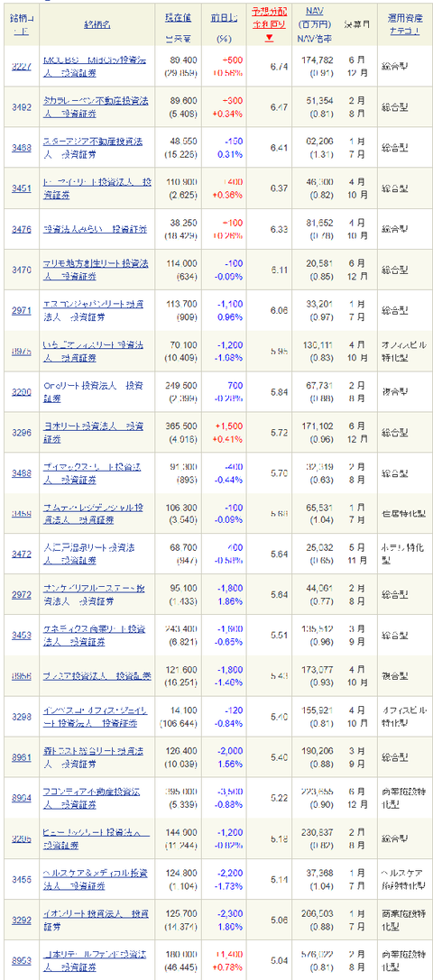
Task: Open ケネディクス商業リート name link
Action: coord(93,637)
